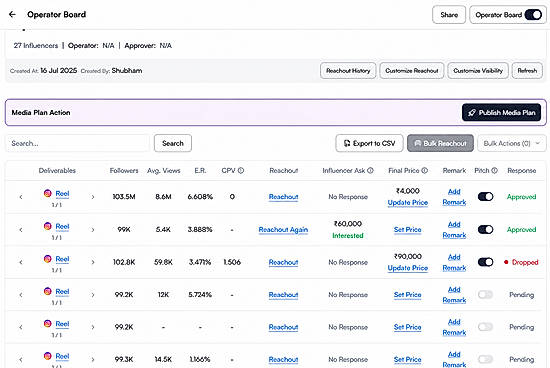Image resolution: width=550 pixels, height=368 pixels.
Task: Click the Followers column header
Action: [x=124, y=170]
